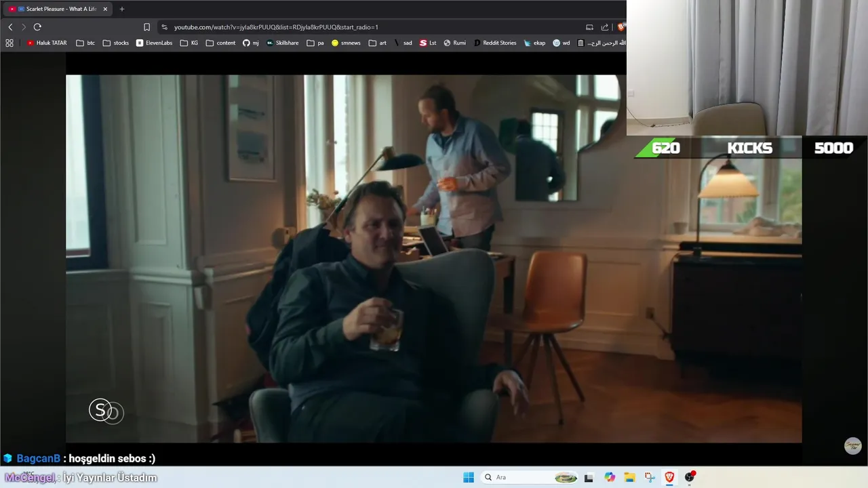Open the apps grid icon in bookmarks bar
Viewport: 868px width, 488px height.
(x=9, y=43)
